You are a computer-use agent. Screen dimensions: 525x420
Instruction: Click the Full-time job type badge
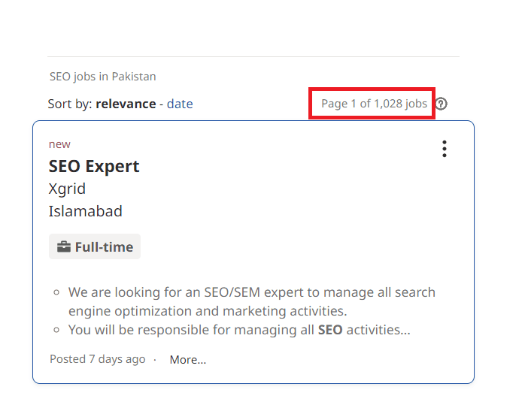[x=95, y=246]
